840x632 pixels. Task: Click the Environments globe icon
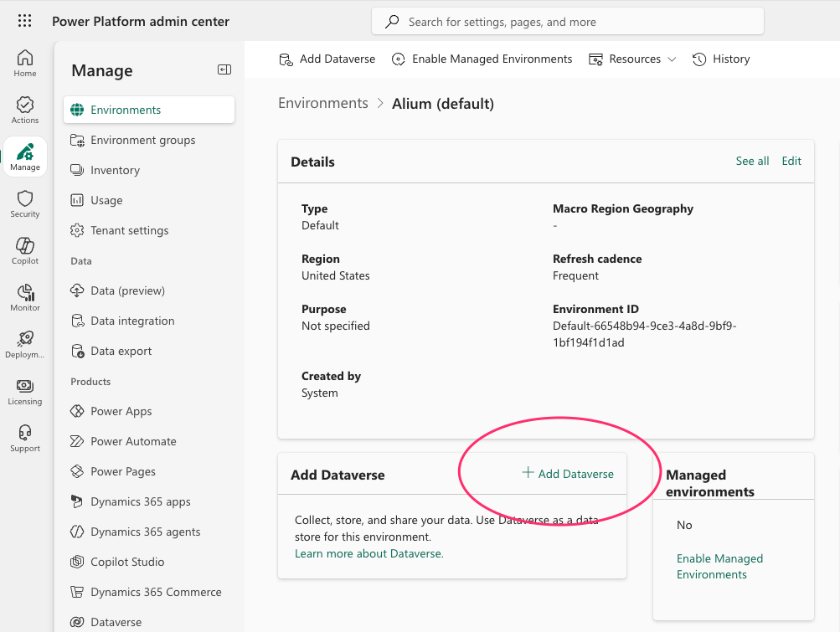coord(77,110)
